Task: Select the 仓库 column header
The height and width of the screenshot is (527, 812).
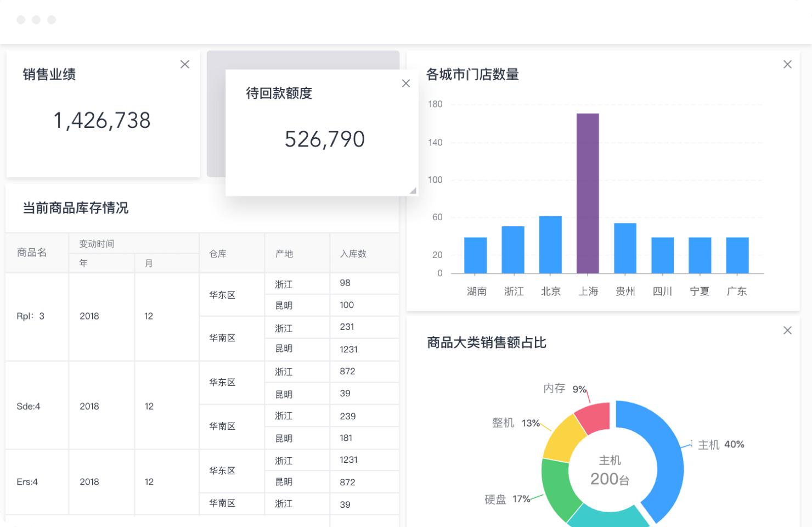Action: (218, 254)
